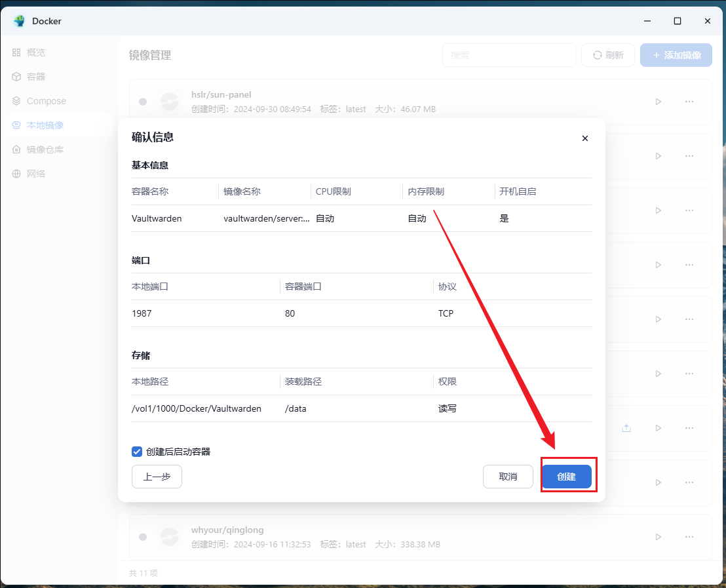The width and height of the screenshot is (726, 588).
Task: Navigate to 网络 in sidebar
Action: tap(36, 174)
